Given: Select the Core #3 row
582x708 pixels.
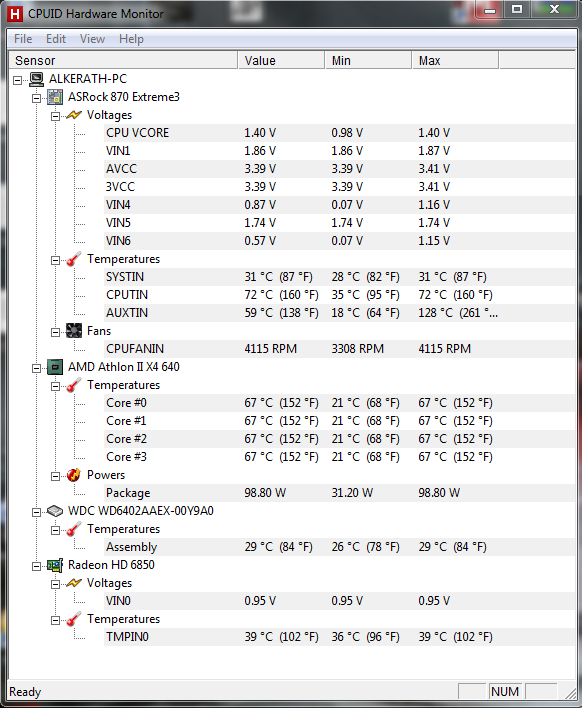Looking at the screenshot, I should pos(340,457).
